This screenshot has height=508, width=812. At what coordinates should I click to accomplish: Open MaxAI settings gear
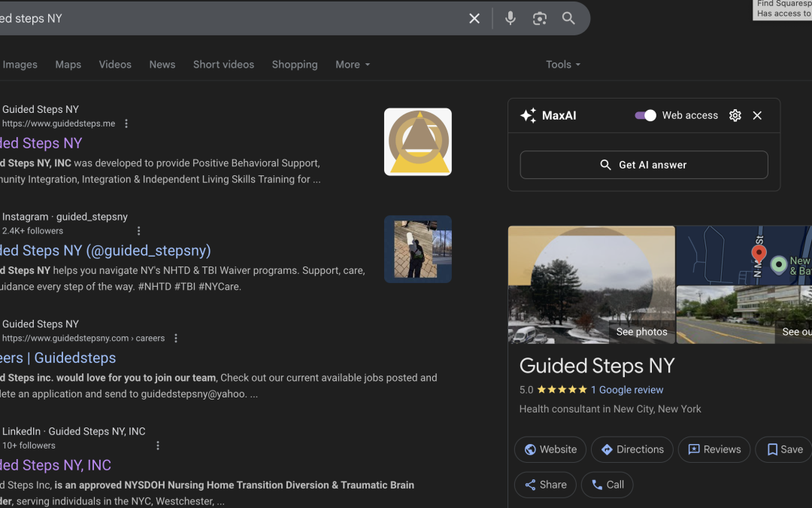[735, 115]
